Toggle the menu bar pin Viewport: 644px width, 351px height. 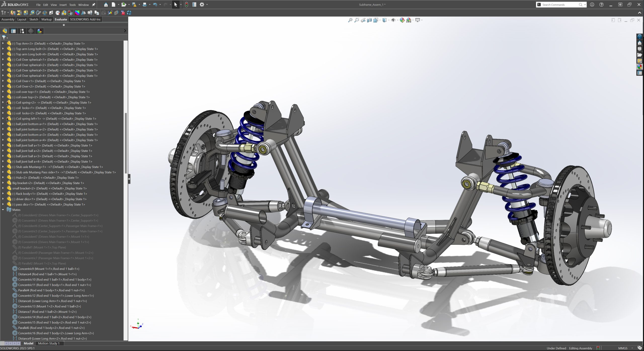(x=94, y=5)
